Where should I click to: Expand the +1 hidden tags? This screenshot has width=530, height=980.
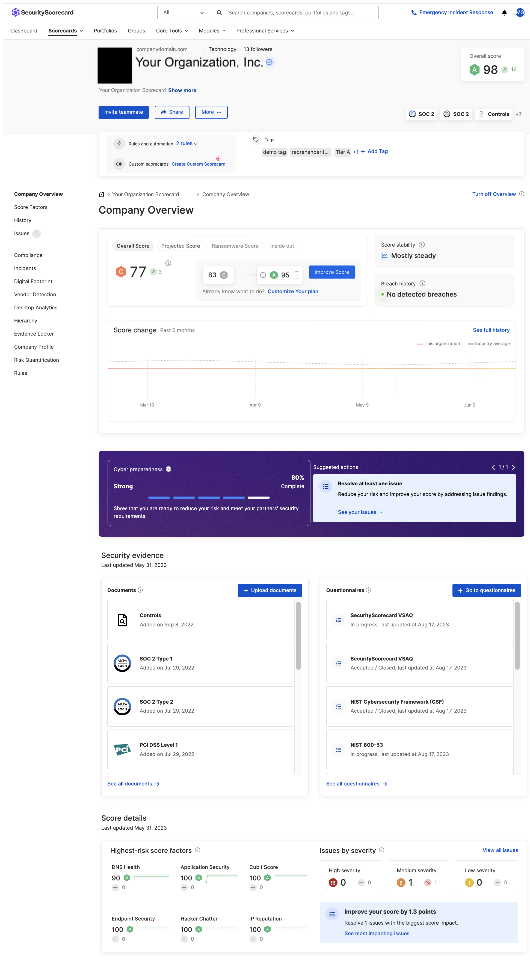coord(356,152)
